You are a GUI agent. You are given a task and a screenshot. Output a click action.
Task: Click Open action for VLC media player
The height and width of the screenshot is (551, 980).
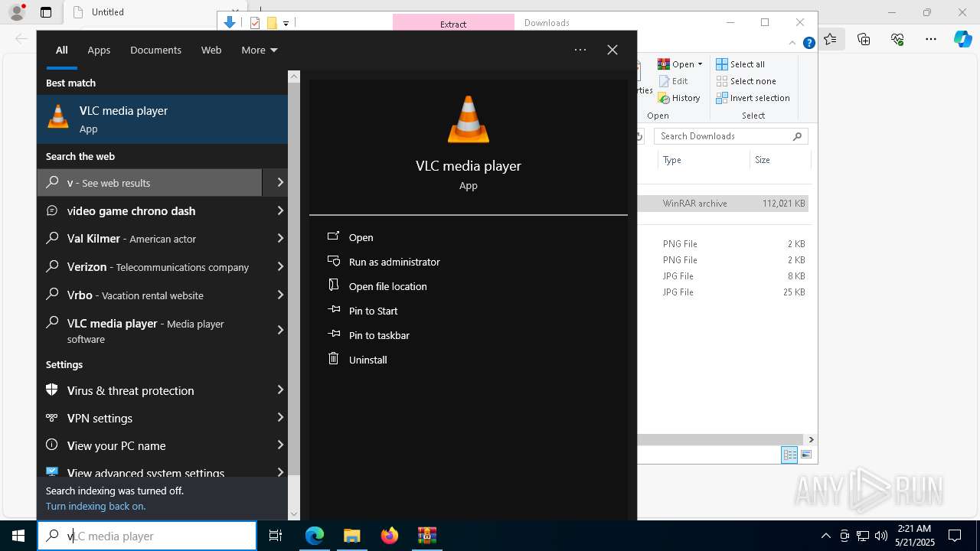tap(361, 237)
